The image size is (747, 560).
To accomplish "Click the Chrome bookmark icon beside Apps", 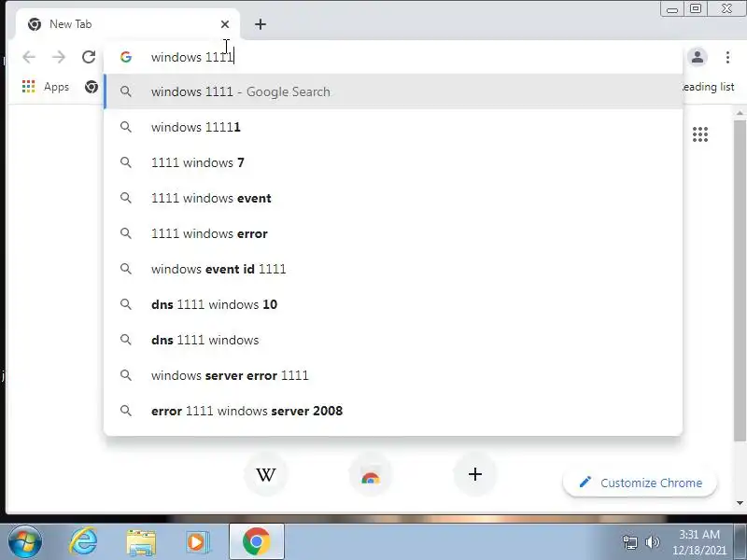I will point(91,87).
